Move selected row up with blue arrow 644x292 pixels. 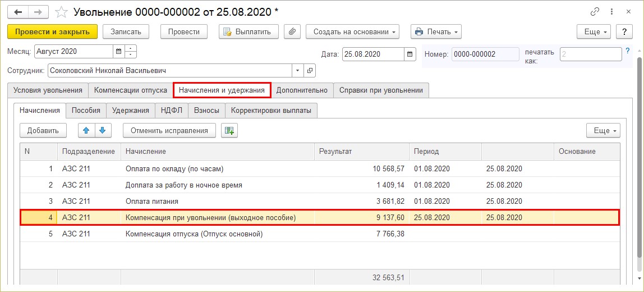[86, 131]
